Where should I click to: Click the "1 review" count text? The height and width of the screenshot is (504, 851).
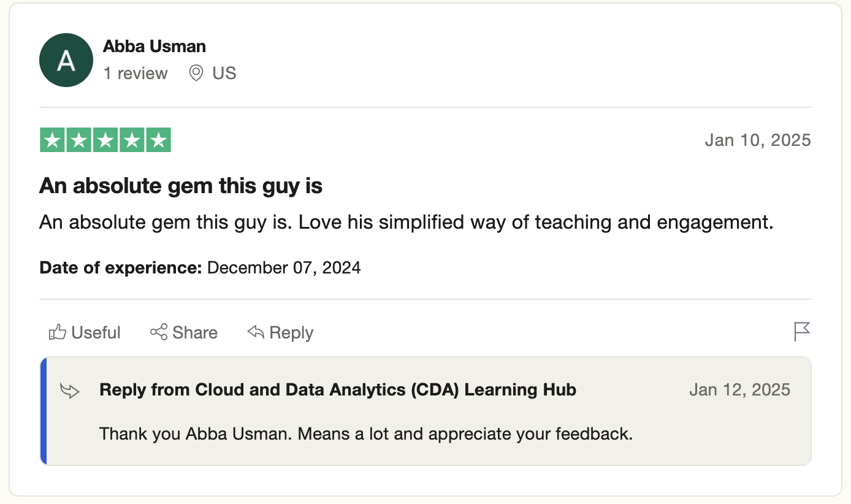(x=135, y=74)
